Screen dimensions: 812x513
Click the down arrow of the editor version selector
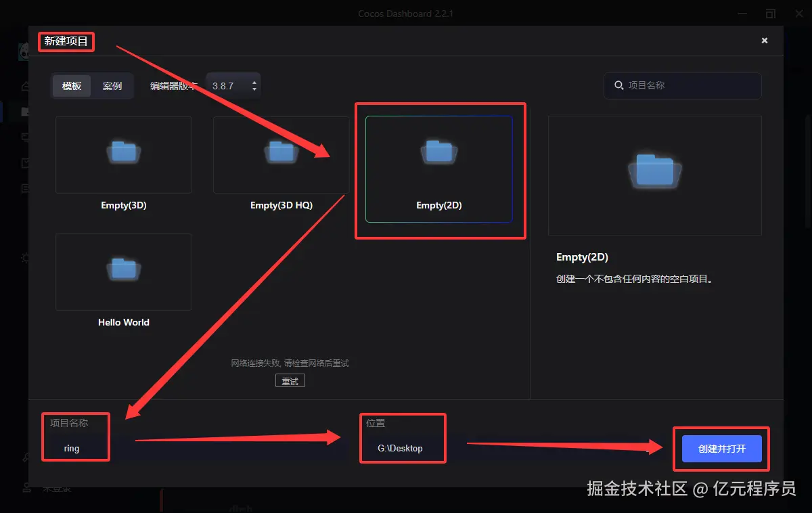(x=254, y=89)
